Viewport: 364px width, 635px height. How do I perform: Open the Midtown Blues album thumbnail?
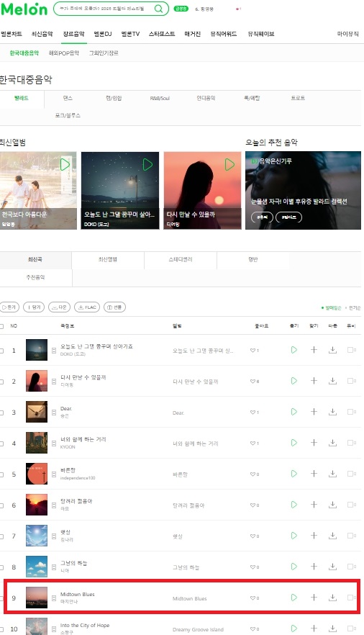pos(37,598)
